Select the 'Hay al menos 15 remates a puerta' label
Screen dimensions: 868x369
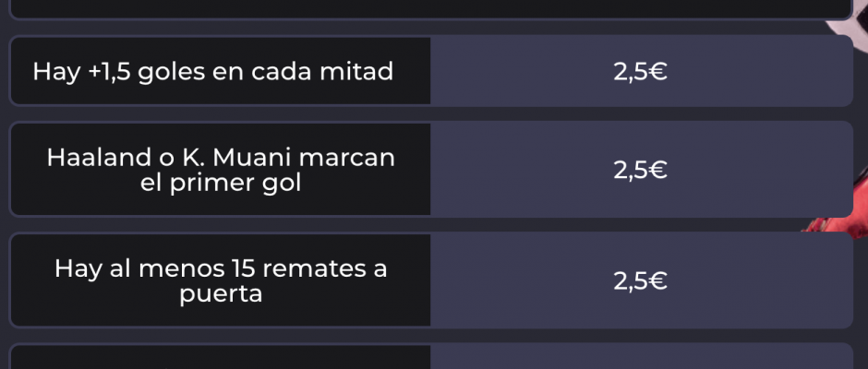tap(220, 281)
